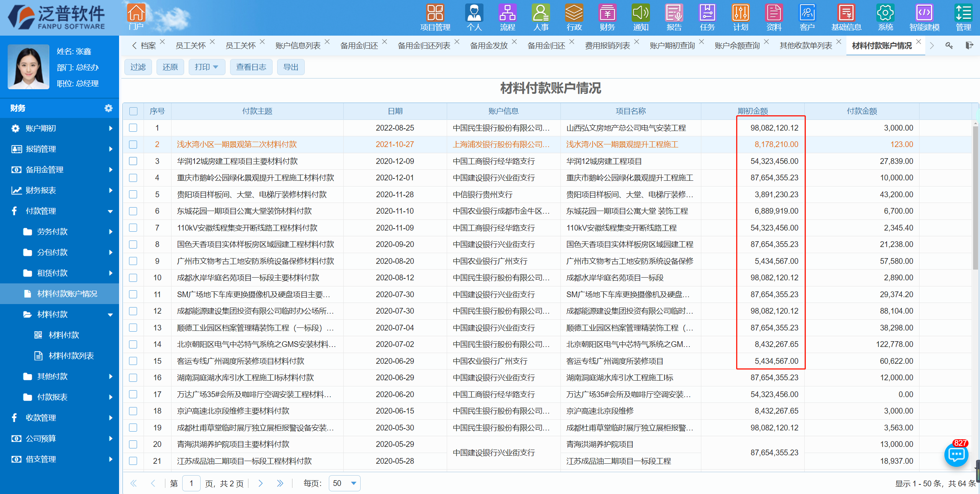Open the chat bubble with 827 badge
Screen dimensions: 980x494
(956, 454)
